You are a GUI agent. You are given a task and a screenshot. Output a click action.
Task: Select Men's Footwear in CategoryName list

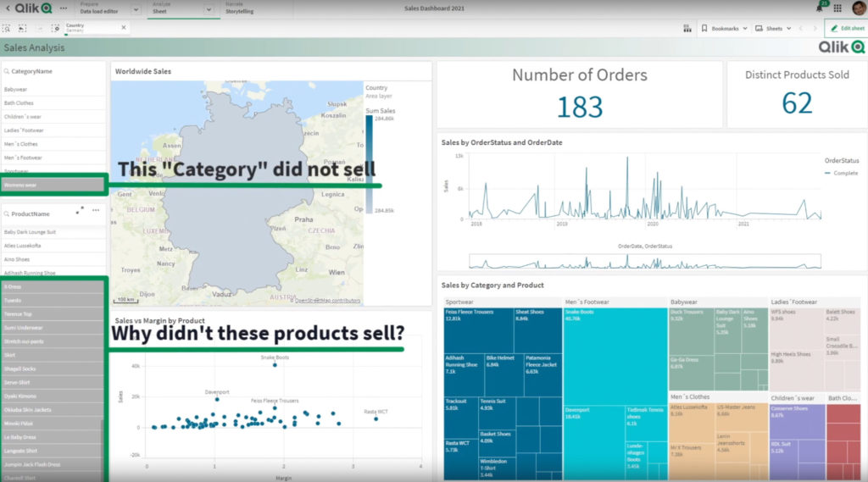(53, 158)
